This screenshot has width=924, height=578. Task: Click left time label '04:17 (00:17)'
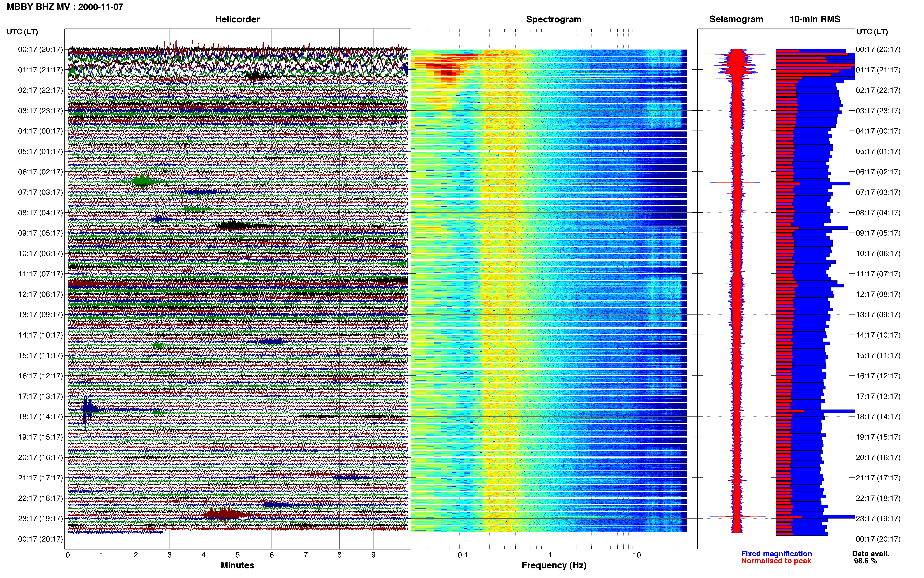(40, 131)
